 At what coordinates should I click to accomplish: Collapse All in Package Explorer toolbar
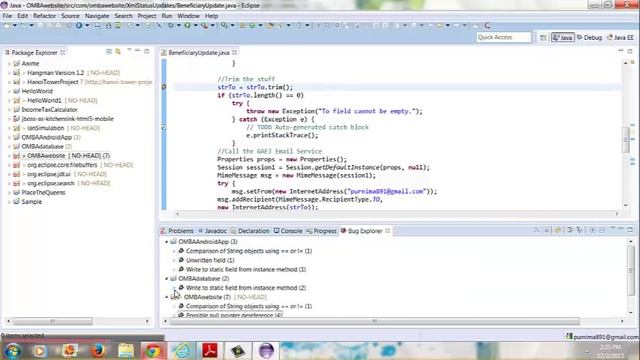(109, 51)
